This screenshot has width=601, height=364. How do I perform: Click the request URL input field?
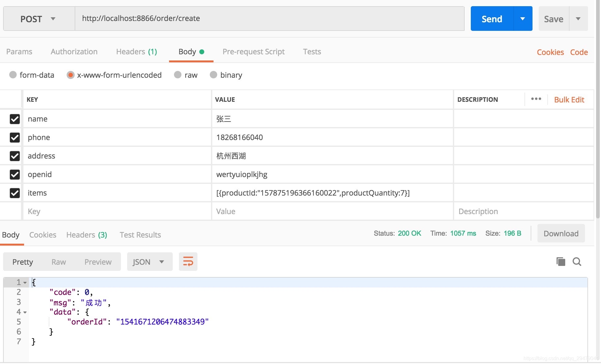269,19
